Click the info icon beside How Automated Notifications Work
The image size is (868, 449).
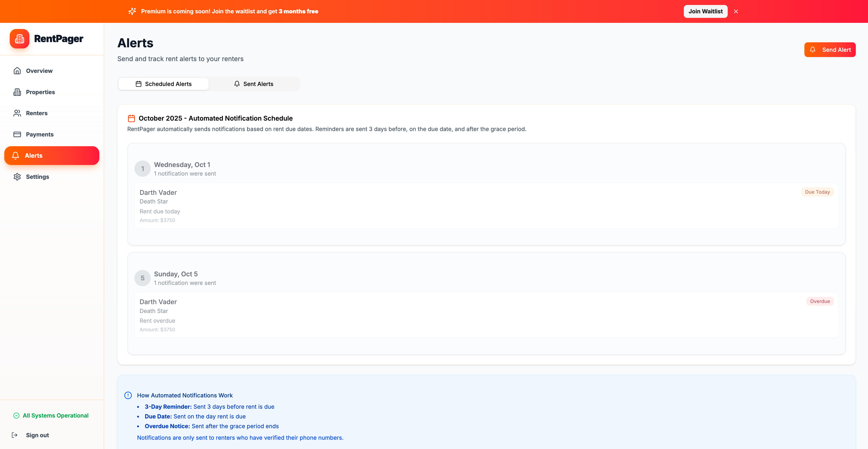coord(128,395)
